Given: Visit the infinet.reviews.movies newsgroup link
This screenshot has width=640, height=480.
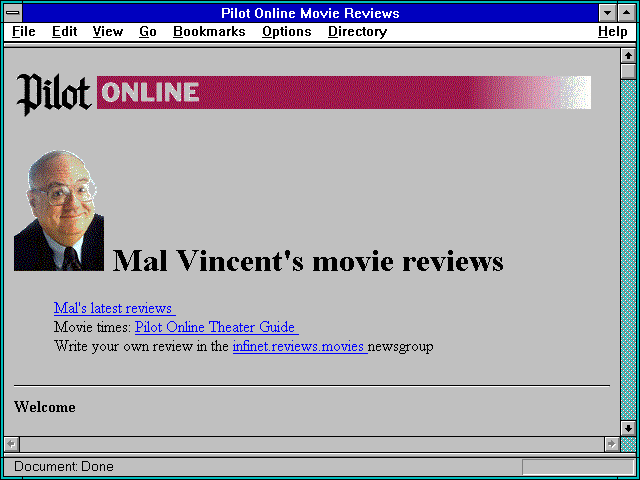Looking at the screenshot, I should tap(300, 347).
